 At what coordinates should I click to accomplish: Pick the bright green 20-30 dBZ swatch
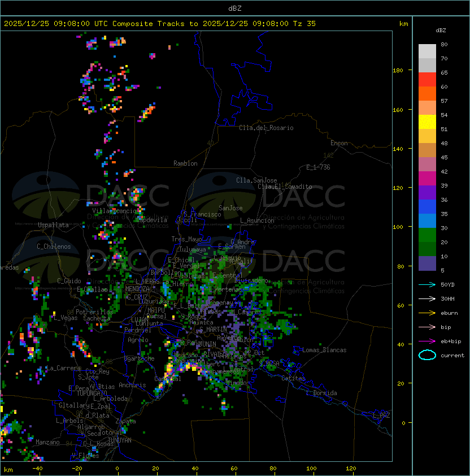[x=427, y=235]
